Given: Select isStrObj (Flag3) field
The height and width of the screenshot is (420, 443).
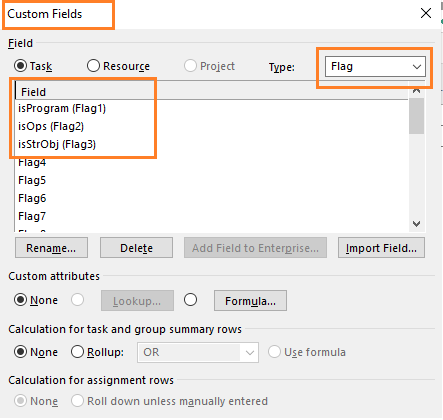Looking at the screenshot, I should [57, 144].
